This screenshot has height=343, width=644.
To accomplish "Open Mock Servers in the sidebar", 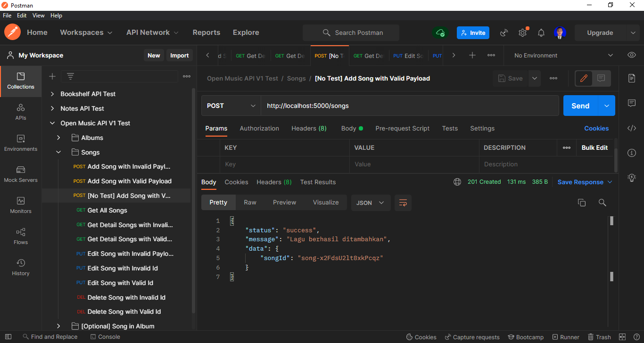I will click(21, 174).
